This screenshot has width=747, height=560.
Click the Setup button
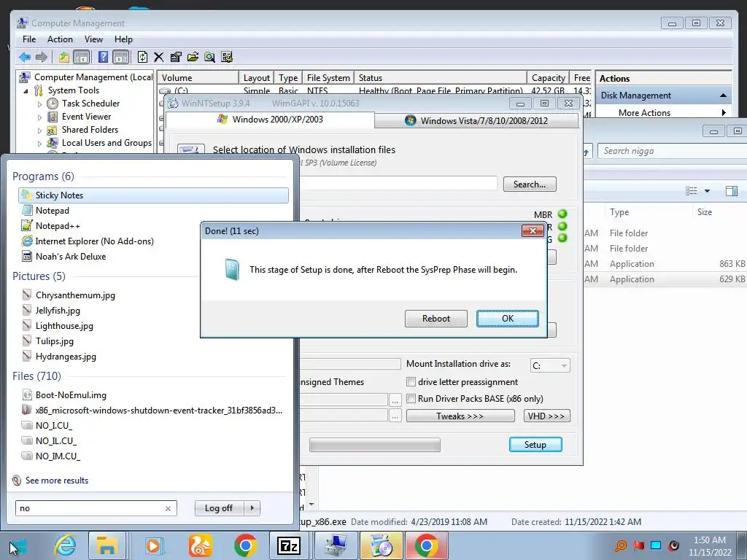[x=535, y=444]
